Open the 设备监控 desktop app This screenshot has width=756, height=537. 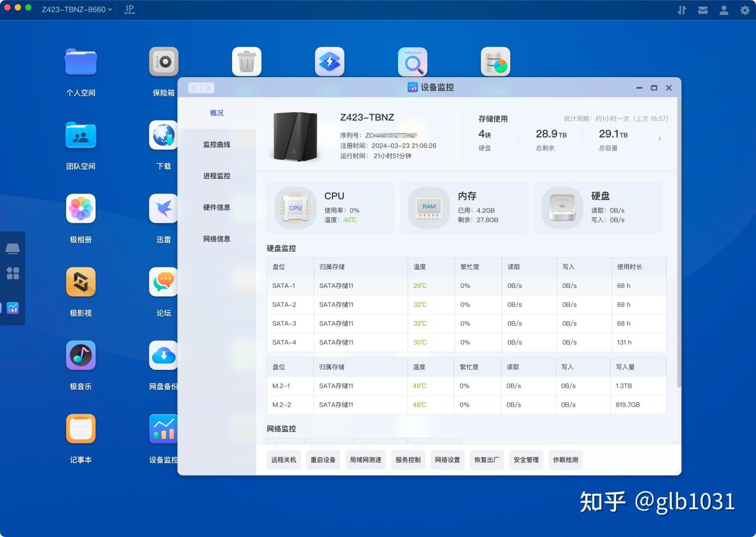click(164, 428)
